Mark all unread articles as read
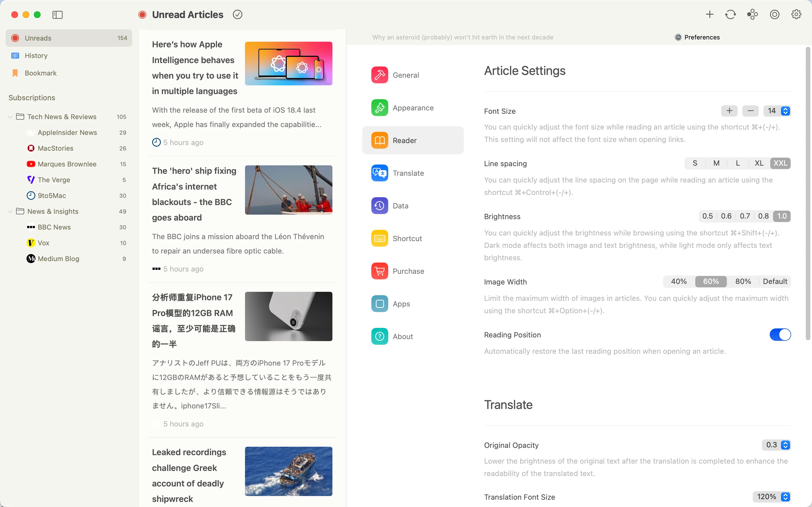Image resolution: width=812 pixels, height=507 pixels. (238, 14)
